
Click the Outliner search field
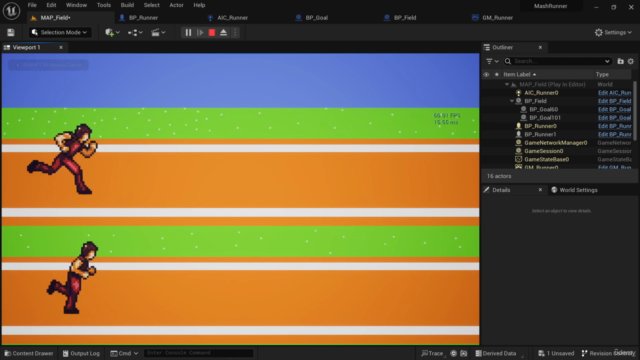pos(557,61)
